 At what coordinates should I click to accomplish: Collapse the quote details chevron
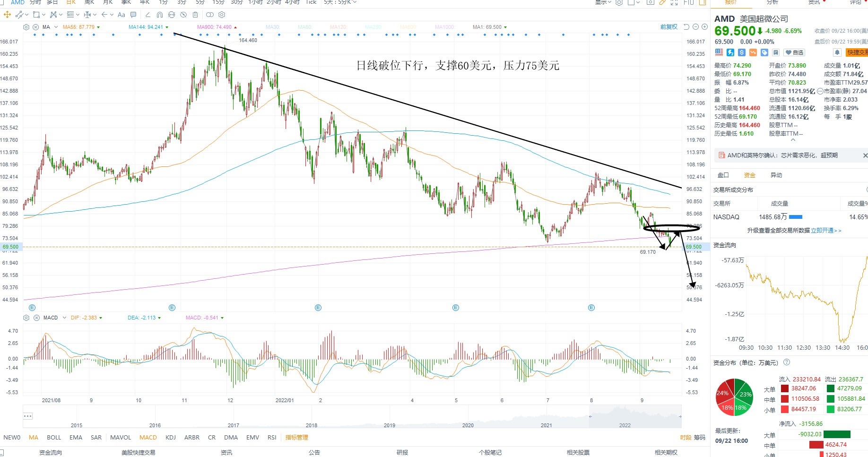(793, 140)
